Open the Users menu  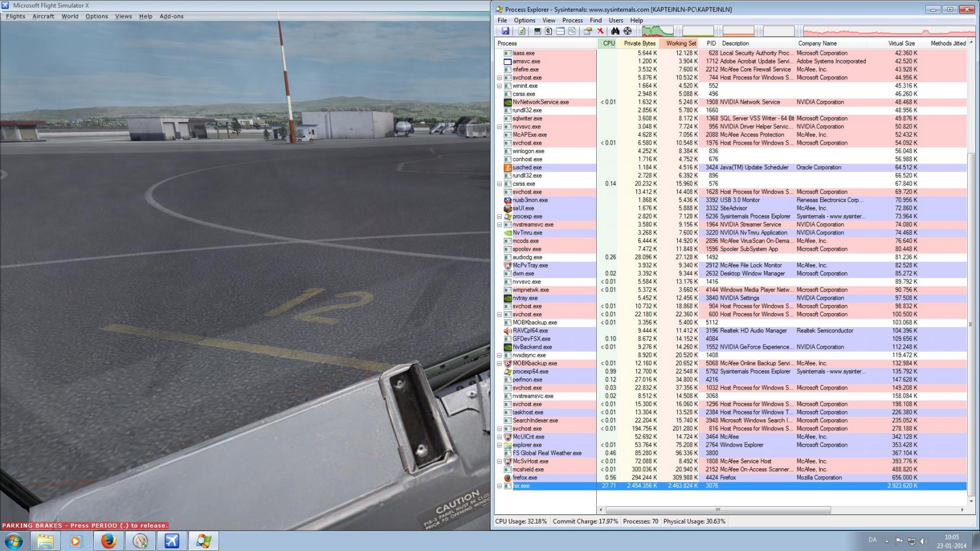[x=616, y=20]
